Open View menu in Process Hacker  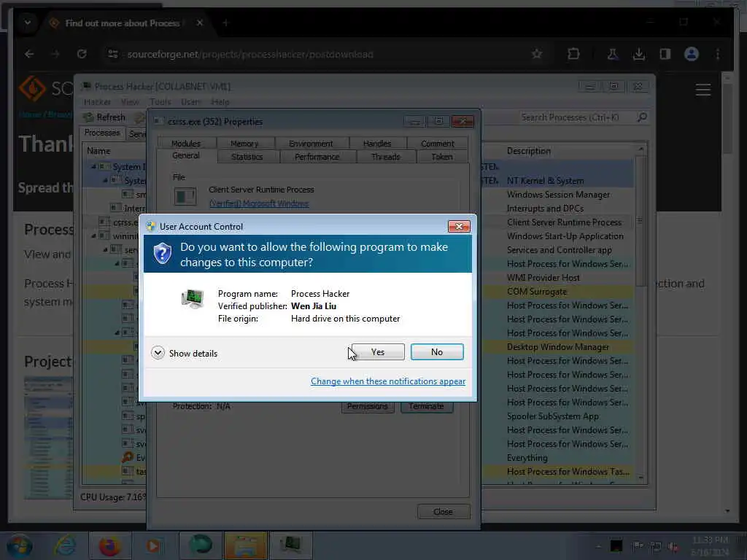(130, 102)
